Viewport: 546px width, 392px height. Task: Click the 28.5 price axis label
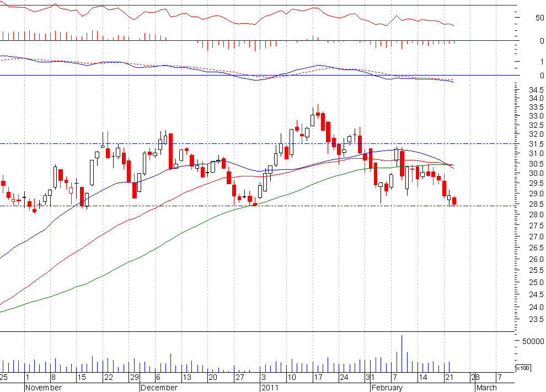[x=536, y=204]
